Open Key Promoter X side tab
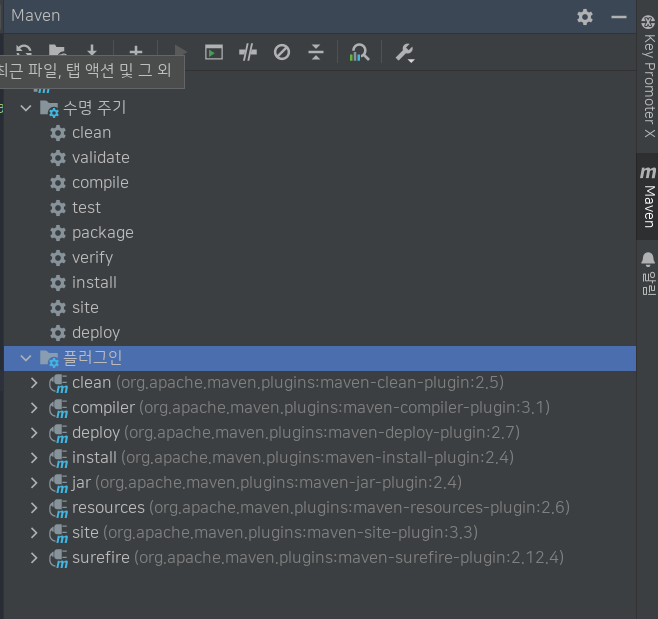 [x=648, y=76]
